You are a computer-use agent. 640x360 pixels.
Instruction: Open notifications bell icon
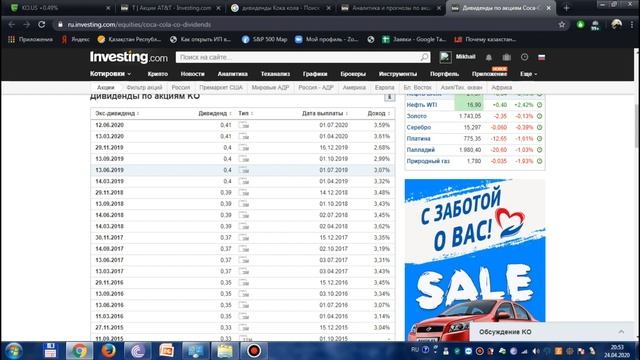489,58
